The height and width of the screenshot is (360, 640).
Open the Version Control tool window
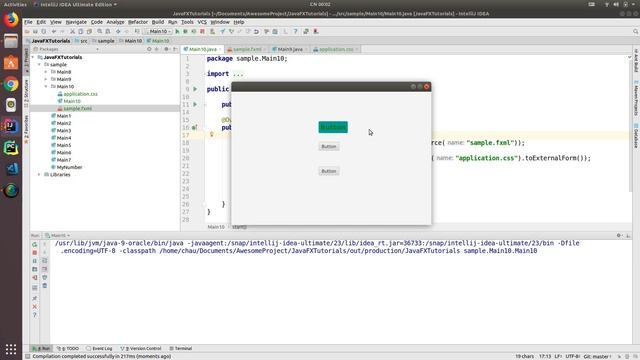[141, 349]
